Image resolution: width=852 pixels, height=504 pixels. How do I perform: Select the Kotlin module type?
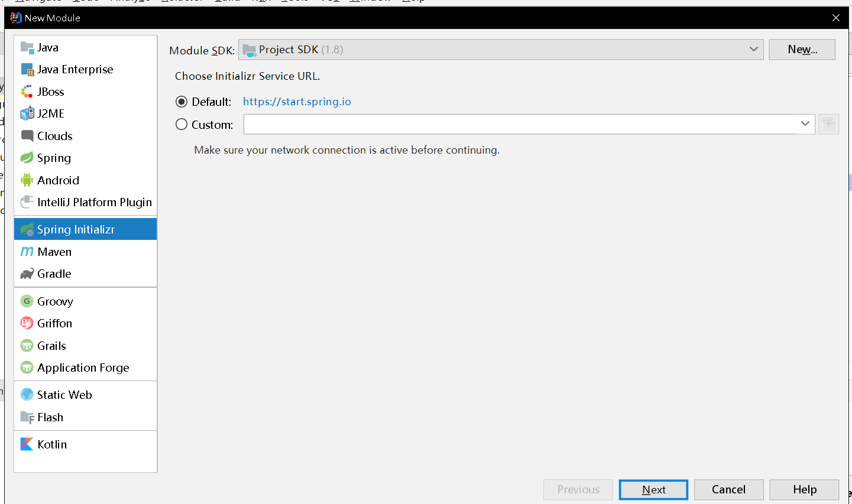pyautogui.click(x=51, y=444)
